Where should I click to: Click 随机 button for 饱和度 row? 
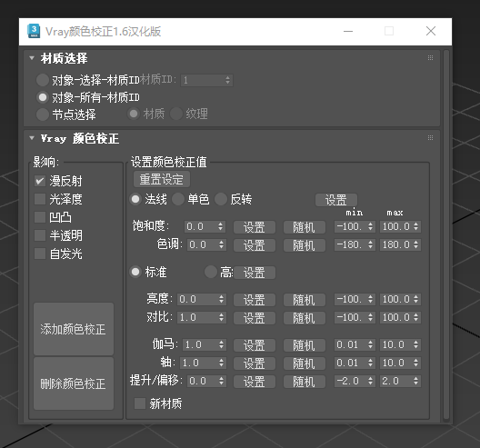point(305,227)
